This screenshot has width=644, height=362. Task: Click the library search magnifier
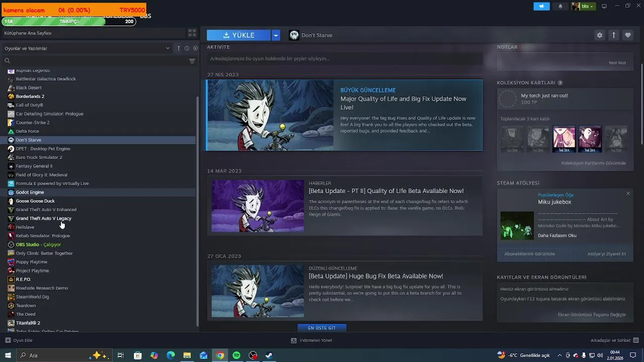pos(8,61)
